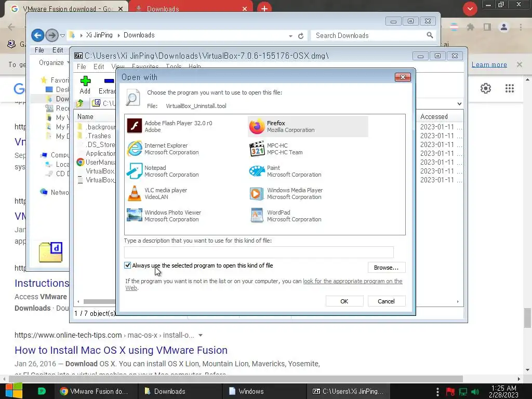Cancel the Open with dialog
This screenshot has width=532, height=399.
[386, 301]
